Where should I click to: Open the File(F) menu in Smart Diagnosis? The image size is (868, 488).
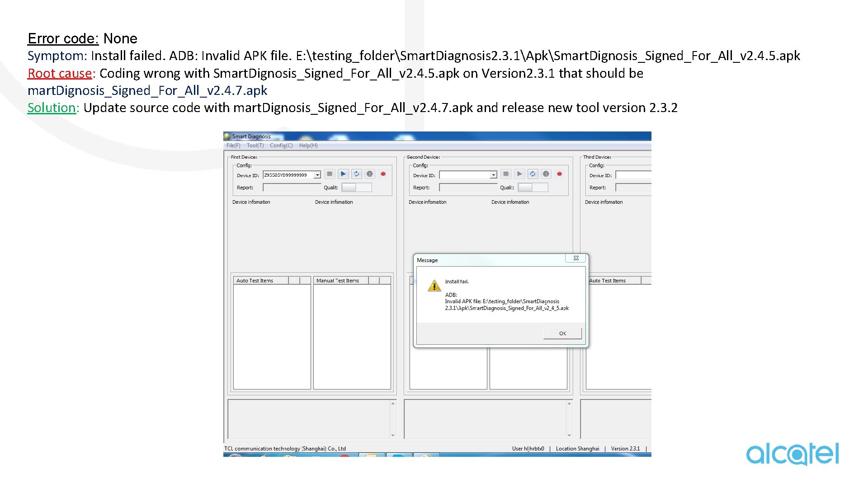click(233, 145)
